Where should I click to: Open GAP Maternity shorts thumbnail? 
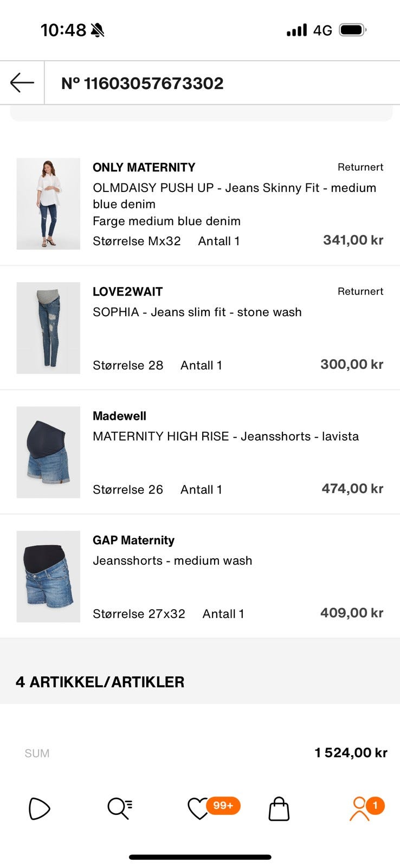(48, 576)
